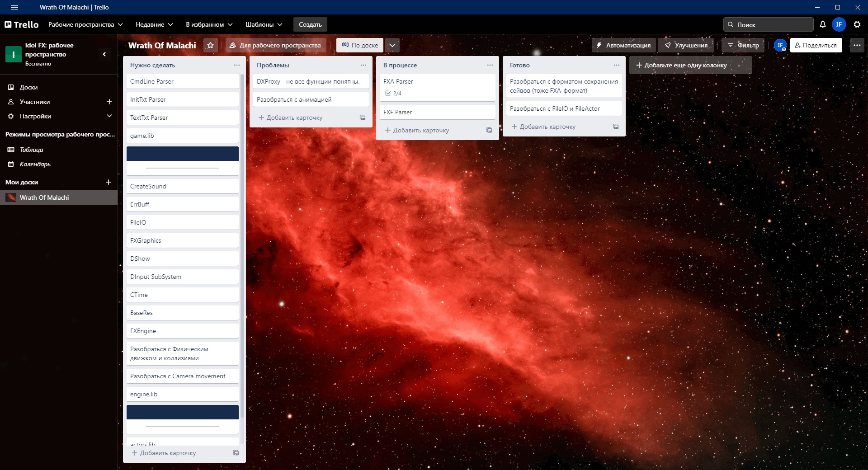
Task: Expand the Рабочие пространства dropdown
Action: pyautogui.click(x=85, y=24)
